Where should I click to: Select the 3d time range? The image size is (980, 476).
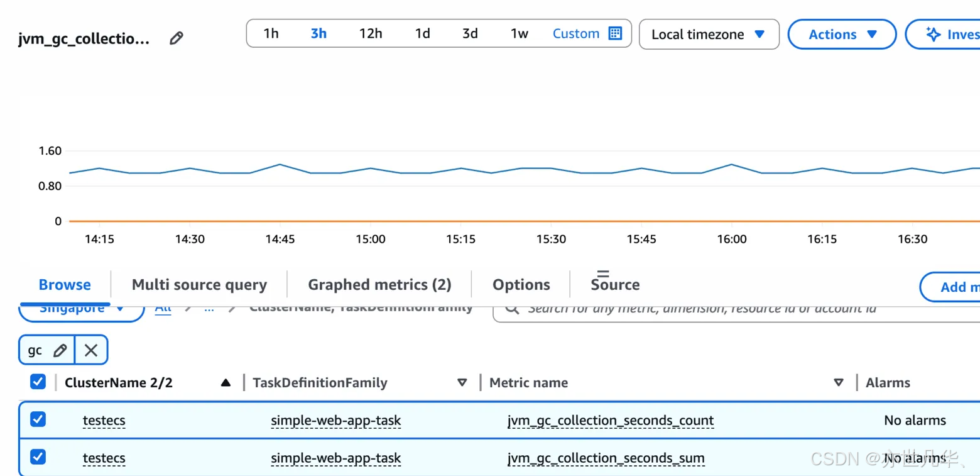coord(470,33)
